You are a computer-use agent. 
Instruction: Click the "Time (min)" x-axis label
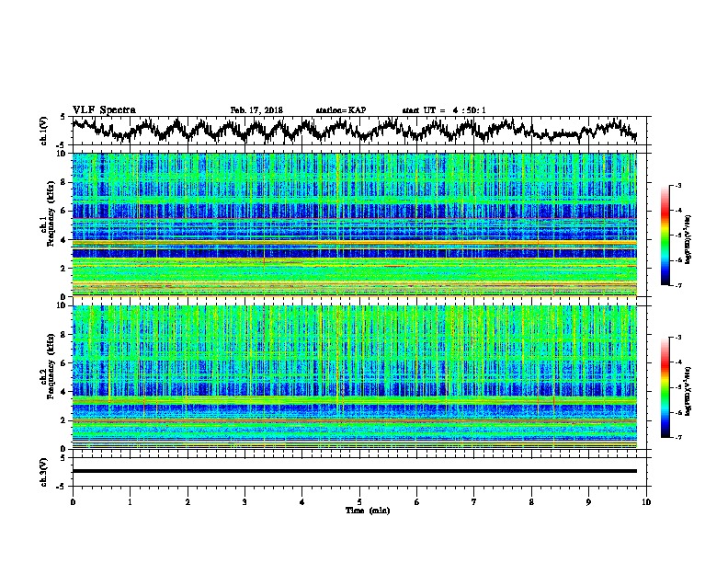(x=368, y=511)
